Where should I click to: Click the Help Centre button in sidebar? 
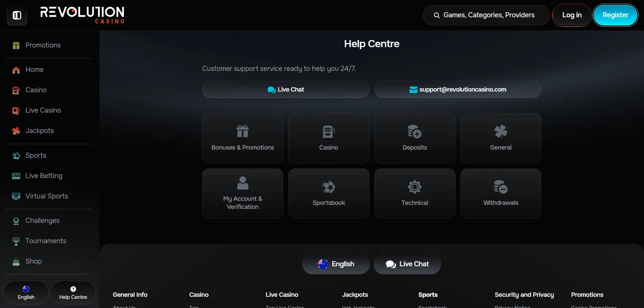tap(73, 293)
